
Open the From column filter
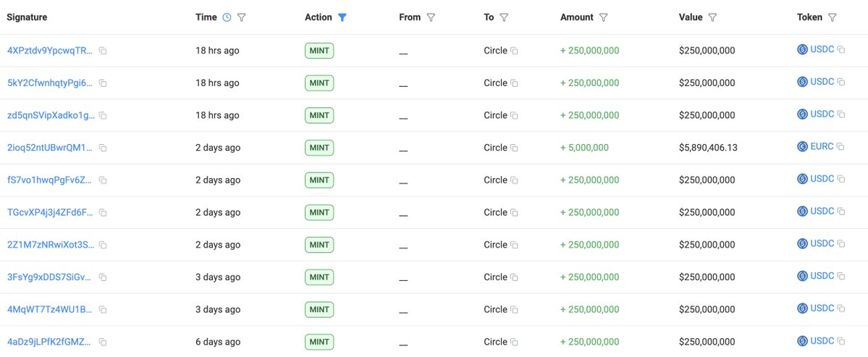(x=431, y=17)
